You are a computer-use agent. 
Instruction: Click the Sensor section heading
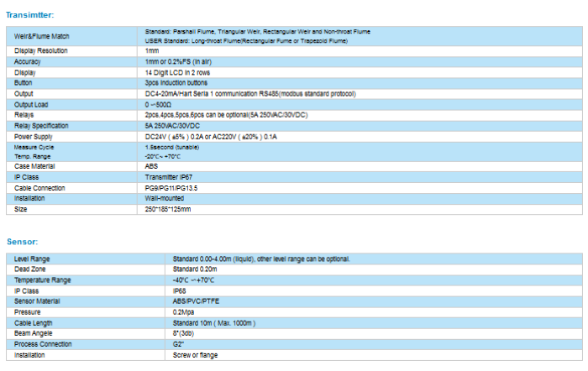pos(22,242)
